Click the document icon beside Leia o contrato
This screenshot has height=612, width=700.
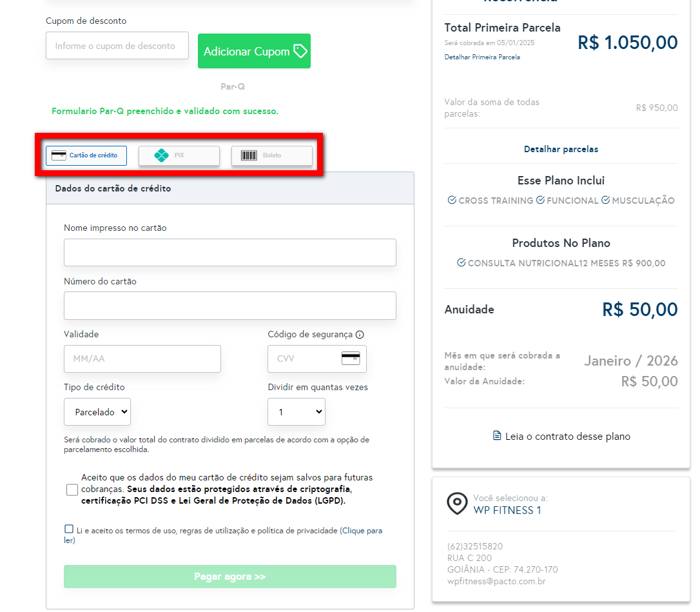point(497,436)
